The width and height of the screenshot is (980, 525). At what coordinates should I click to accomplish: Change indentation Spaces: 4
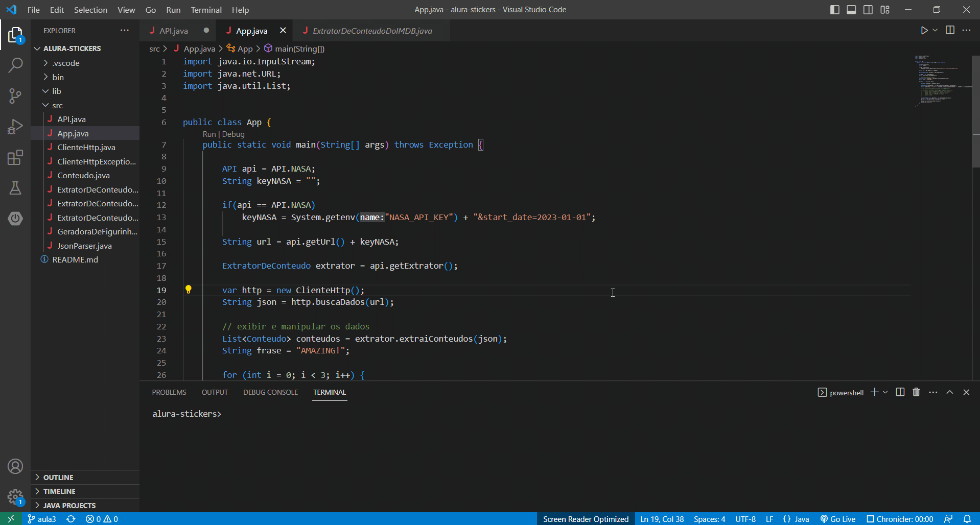point(709,519)
